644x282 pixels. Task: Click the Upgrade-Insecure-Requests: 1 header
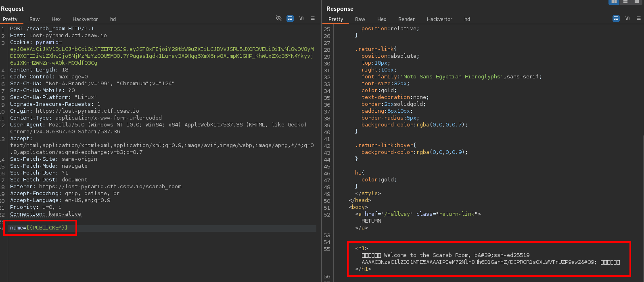click(x=55, y=104)
